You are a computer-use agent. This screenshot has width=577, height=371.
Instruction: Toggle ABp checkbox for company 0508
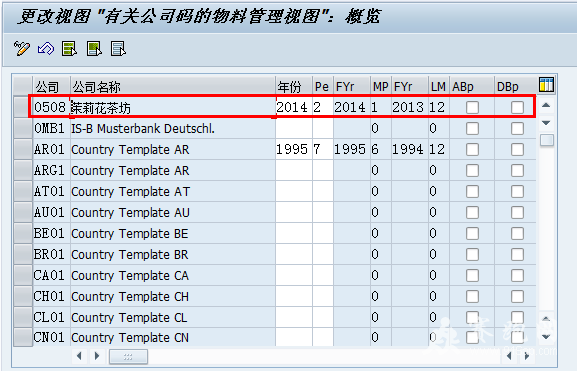pyautogui.click(x=472, y=107)
